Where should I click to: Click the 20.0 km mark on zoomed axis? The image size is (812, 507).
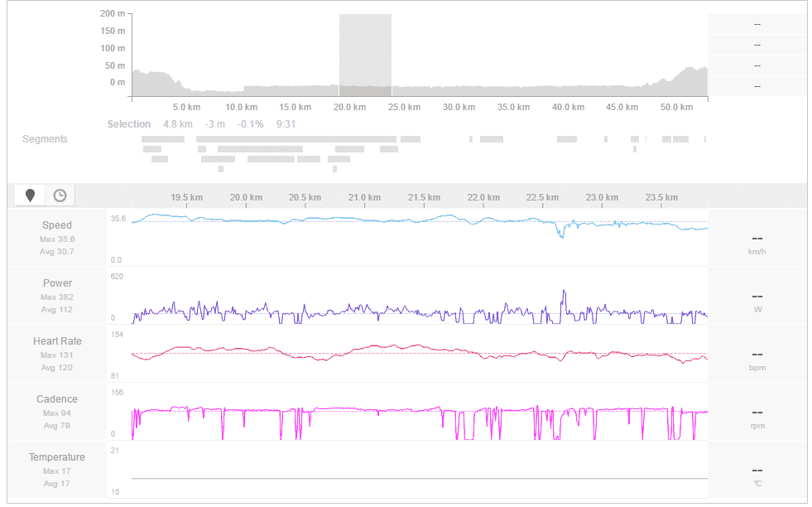246,197
